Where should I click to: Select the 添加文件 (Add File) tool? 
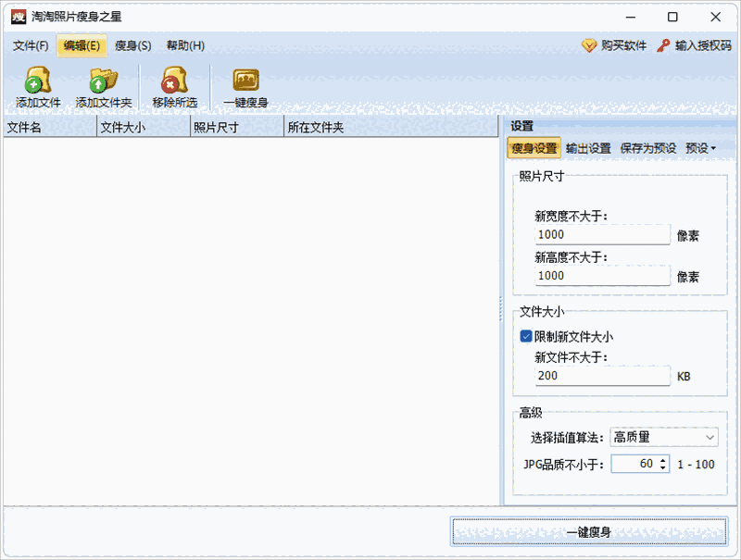(35, 88)
